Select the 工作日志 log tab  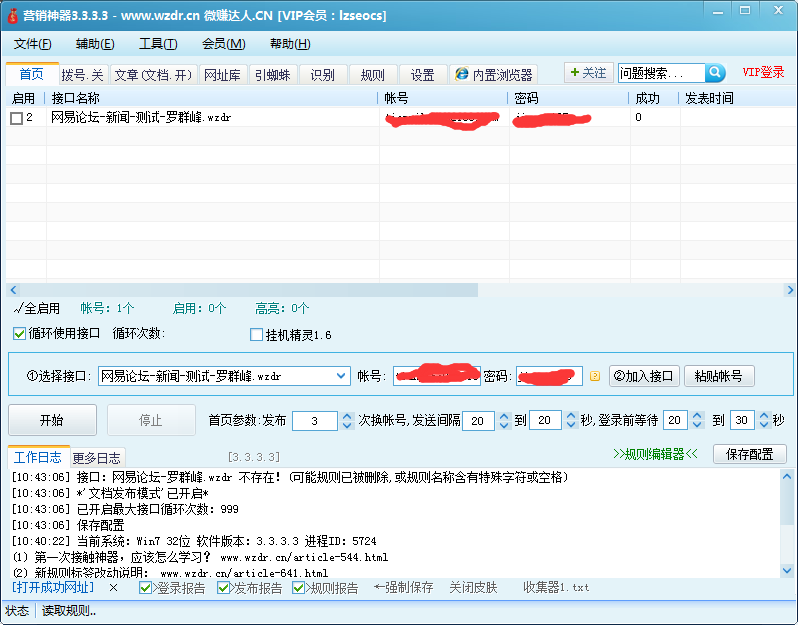(x=38, y=457)
